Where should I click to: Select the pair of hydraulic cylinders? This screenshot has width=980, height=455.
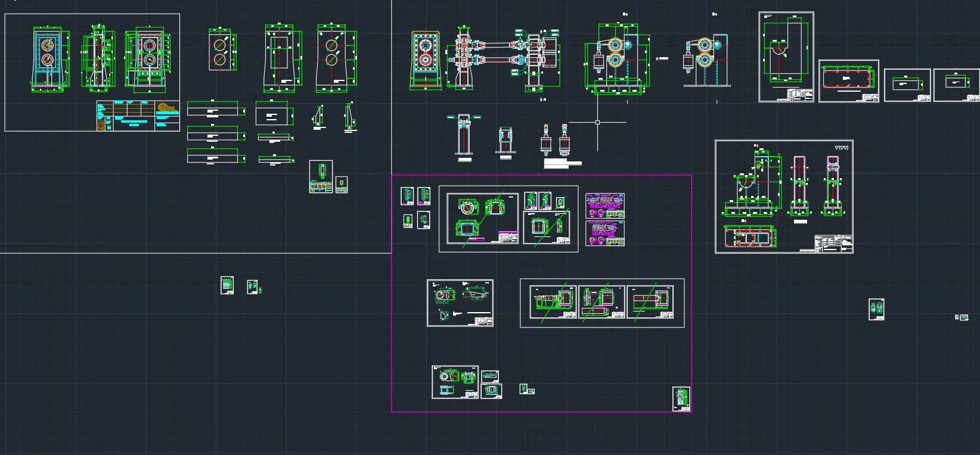pos(554,141)
